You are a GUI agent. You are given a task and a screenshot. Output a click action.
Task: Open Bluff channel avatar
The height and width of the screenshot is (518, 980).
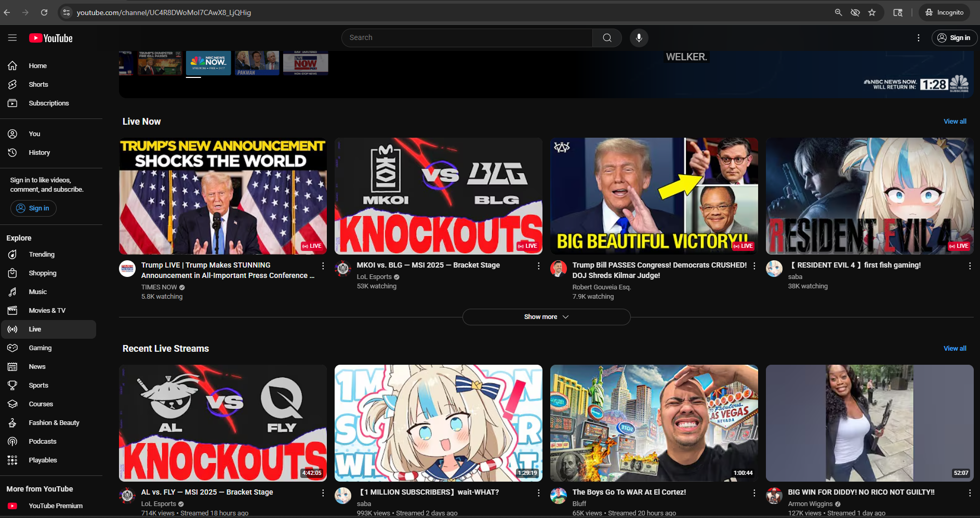(559, 496)
